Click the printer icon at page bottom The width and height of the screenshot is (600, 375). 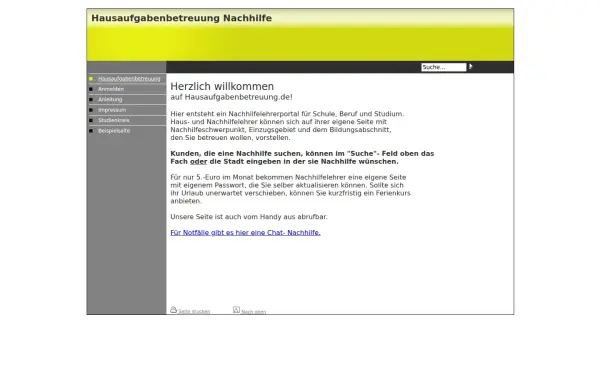(x=173, y=310)
